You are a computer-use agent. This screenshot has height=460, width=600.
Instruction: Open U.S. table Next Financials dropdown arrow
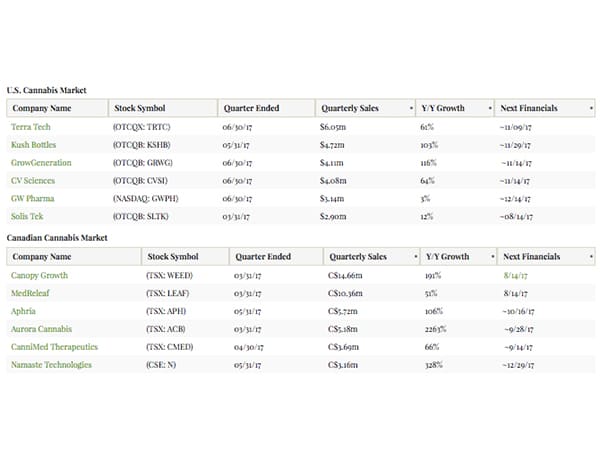pyautogui.click(x=591, y=108)
